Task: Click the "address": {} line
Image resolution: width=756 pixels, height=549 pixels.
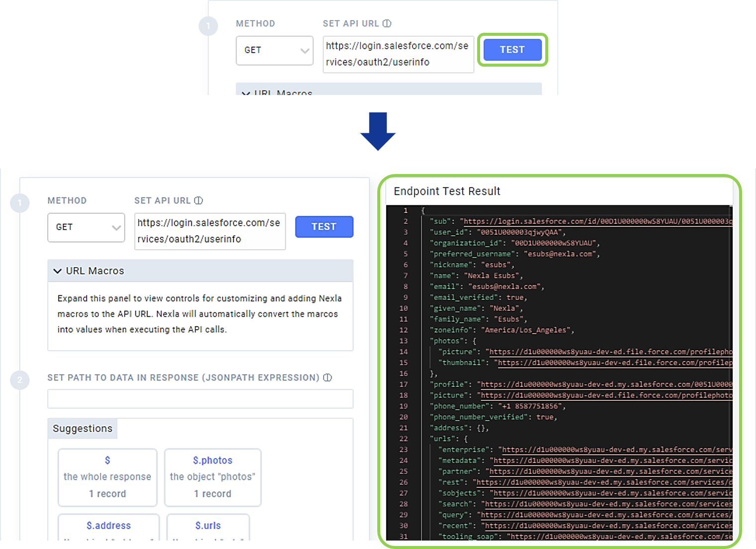Action: pyautogui.click(x=459, y=428)
